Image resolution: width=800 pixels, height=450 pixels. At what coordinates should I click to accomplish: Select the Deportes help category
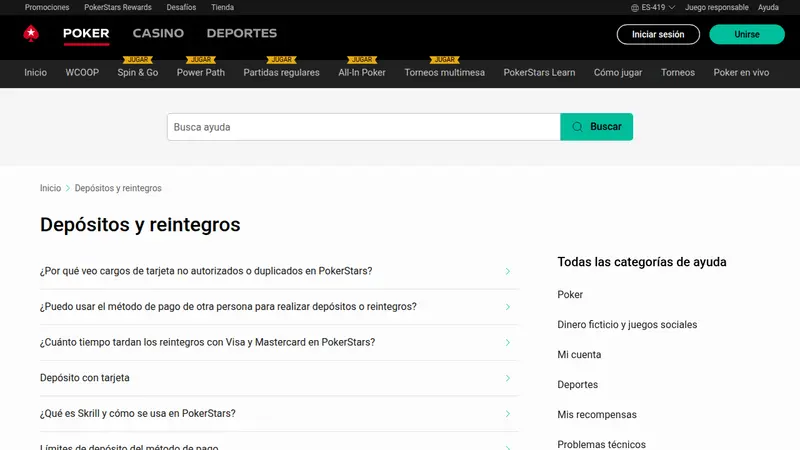tap(578, 385)
